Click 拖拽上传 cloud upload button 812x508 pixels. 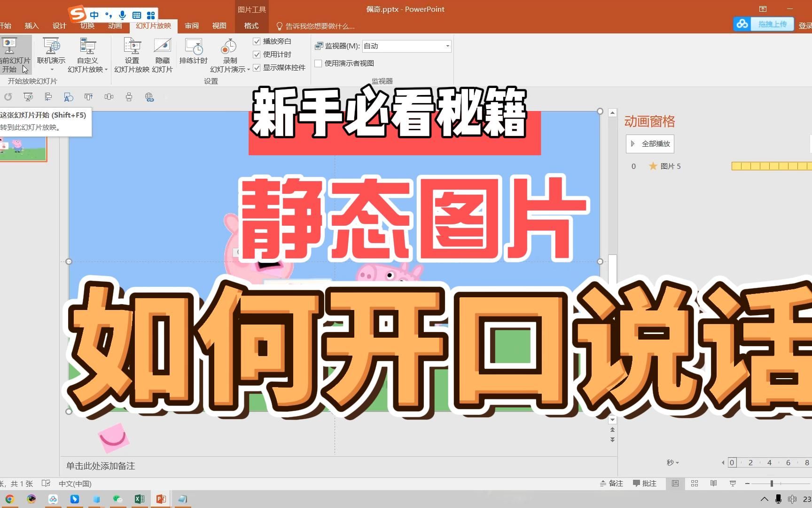click(x=764, y=24)
